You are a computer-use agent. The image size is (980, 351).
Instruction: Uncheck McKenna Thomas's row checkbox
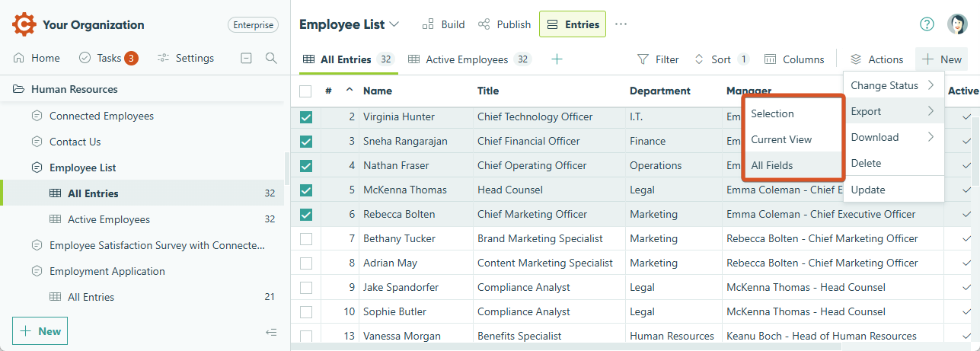(305, 190)
